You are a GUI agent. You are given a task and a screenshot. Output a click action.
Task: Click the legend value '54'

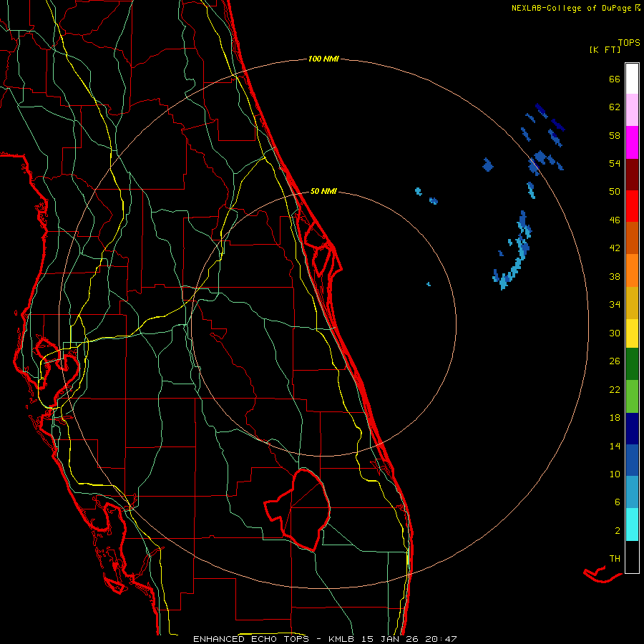pyautogui.click(x=615, y=163)
